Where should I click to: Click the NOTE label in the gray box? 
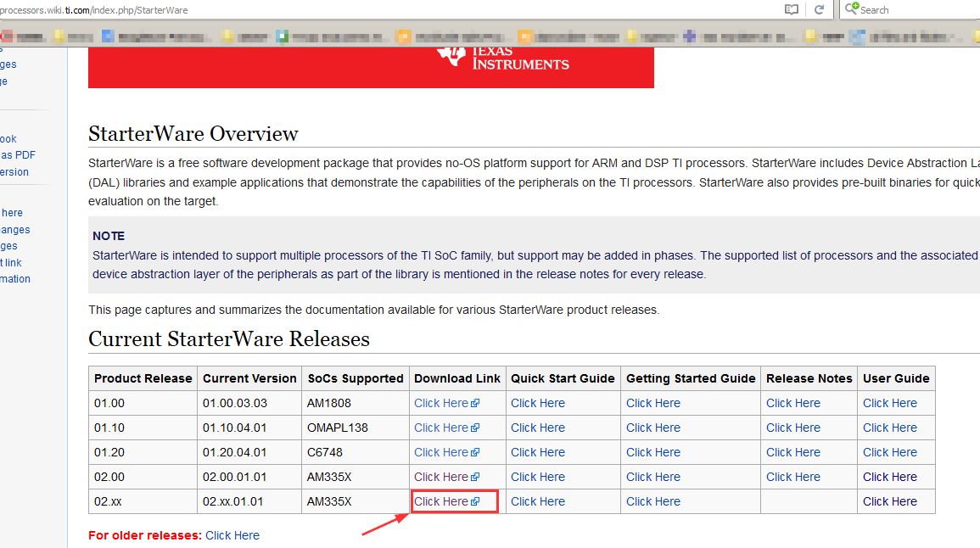click(x=109, y=236)
